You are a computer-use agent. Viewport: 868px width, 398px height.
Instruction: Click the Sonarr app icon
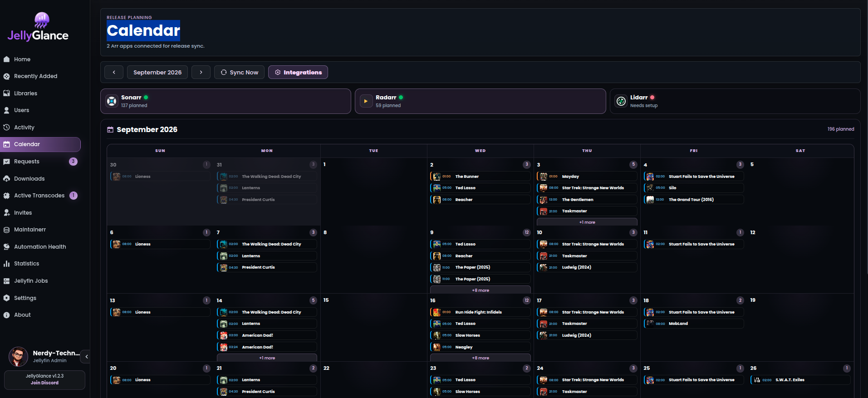click(112, 101)
